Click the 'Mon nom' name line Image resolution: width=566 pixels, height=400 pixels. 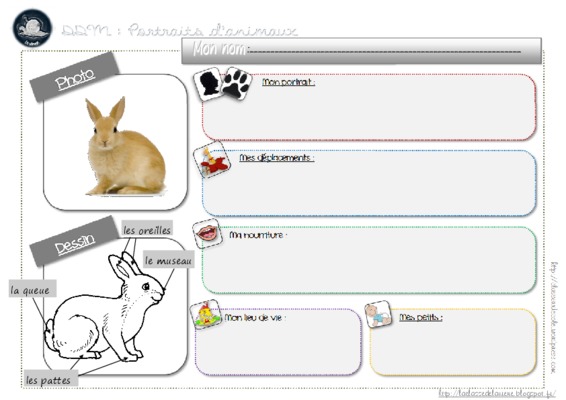click(384, 51)
